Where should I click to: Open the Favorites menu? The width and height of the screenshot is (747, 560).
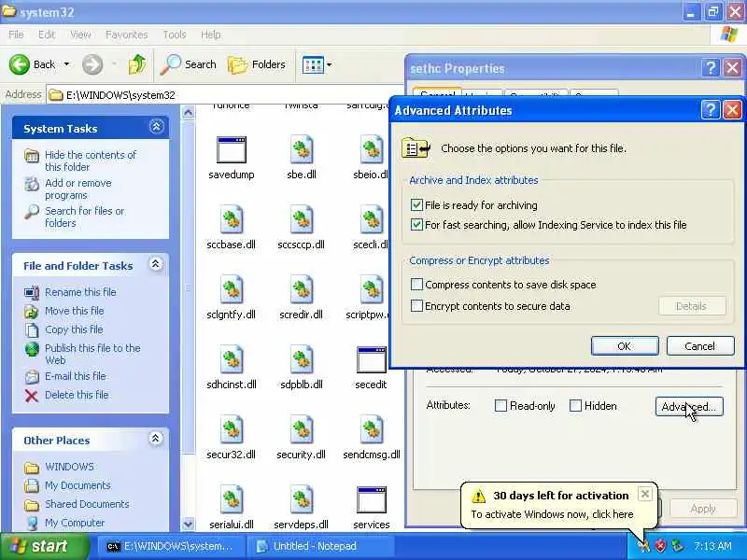[126, 35]
